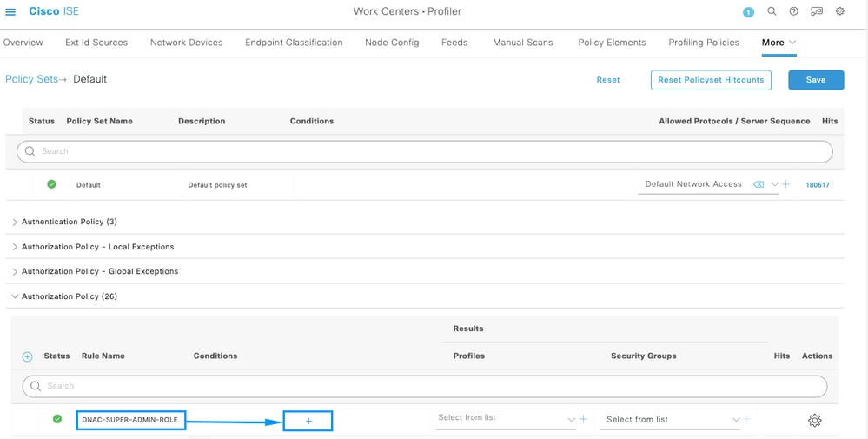Switch to Overview tab
Screen dimensions: 868x439
click(x=23, y=42)
